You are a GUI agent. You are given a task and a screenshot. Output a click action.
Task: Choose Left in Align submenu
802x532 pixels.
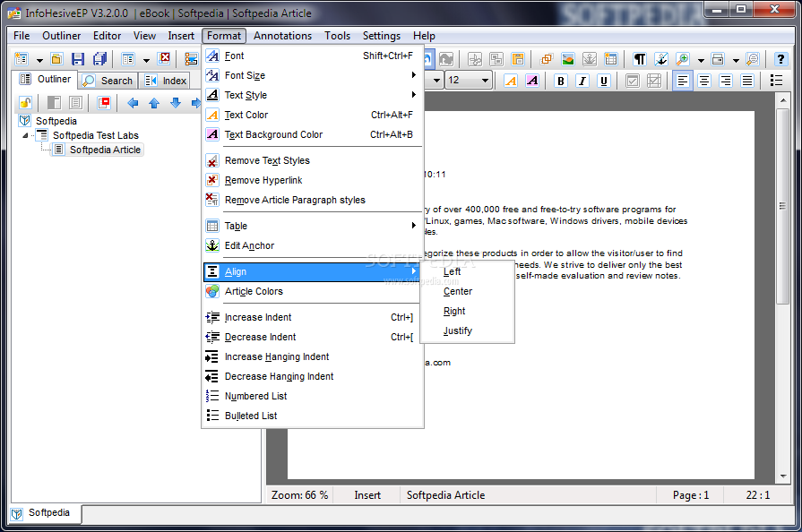click(x=467, y=272)
